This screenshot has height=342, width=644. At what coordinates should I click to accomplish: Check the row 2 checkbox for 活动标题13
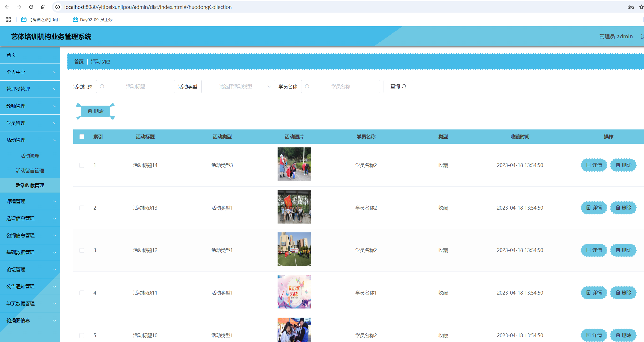pyautogui.click(x=82, y=208)
